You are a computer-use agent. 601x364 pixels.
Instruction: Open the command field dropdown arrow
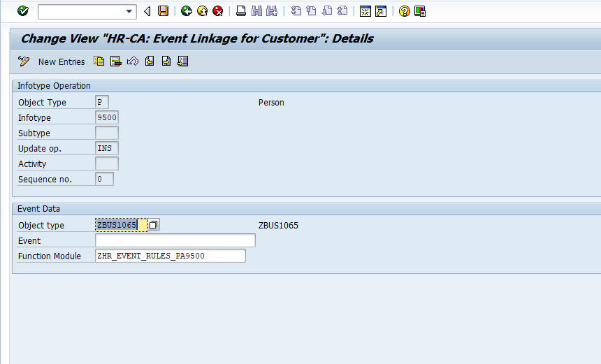[x=129, y=11]
